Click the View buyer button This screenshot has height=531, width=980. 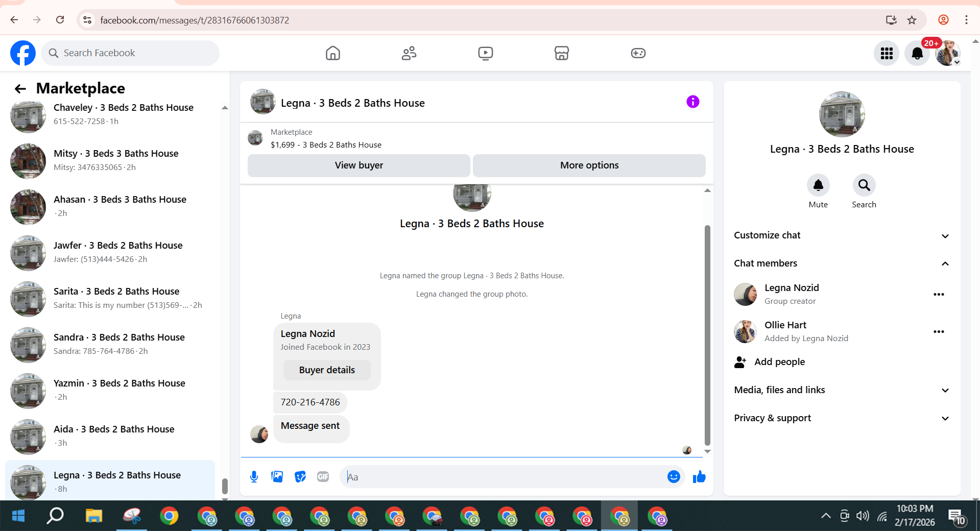coord(358,165)
